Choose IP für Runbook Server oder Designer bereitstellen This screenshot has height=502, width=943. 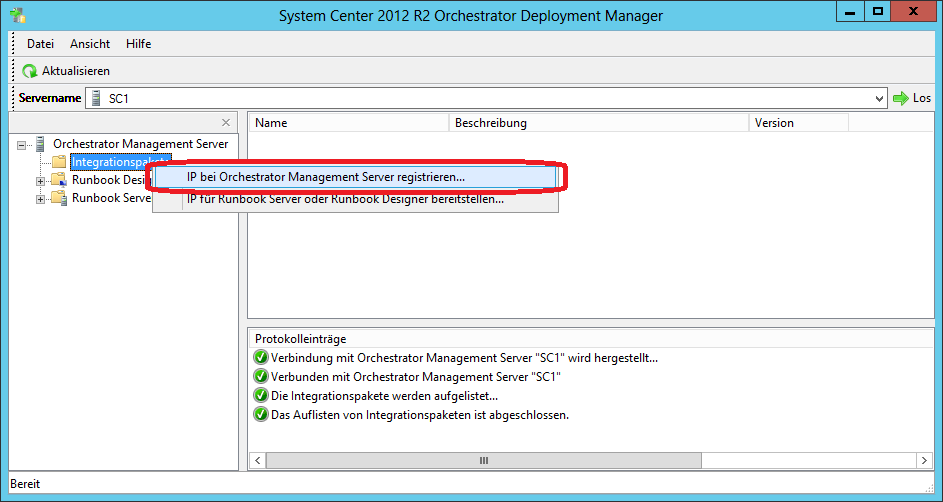pyautogui.click(x=355, y=199)
